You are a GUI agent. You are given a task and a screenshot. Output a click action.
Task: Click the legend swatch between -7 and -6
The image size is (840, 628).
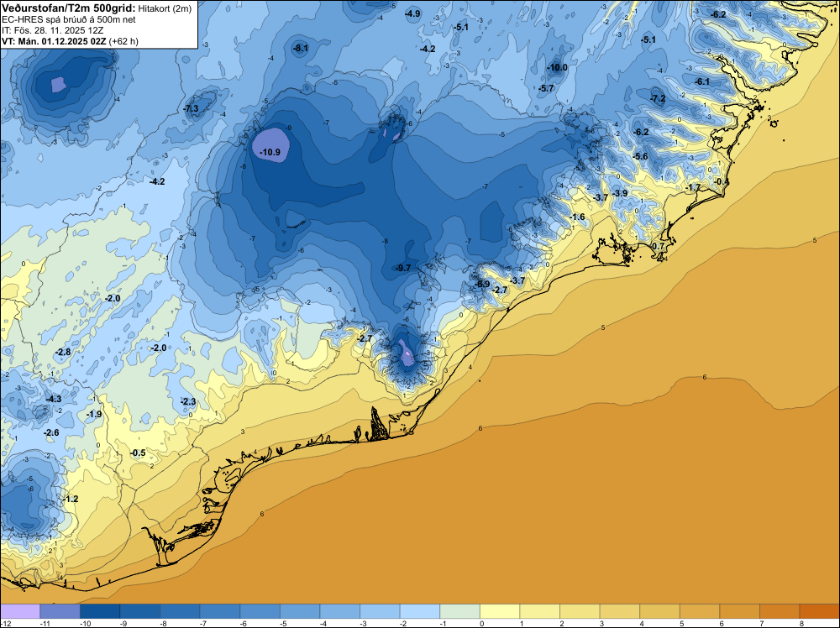coord(220,611)
